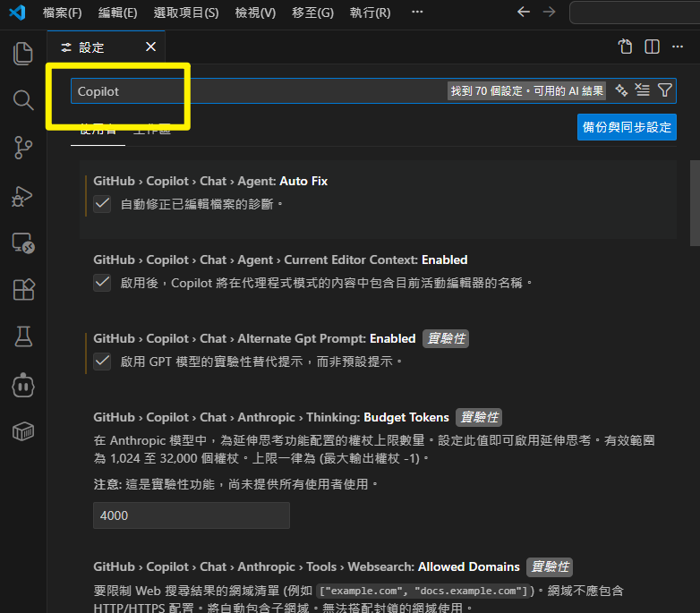Screen dimensions: 700x613
Task: Go back with the left arrow
Action: point(524,12)
